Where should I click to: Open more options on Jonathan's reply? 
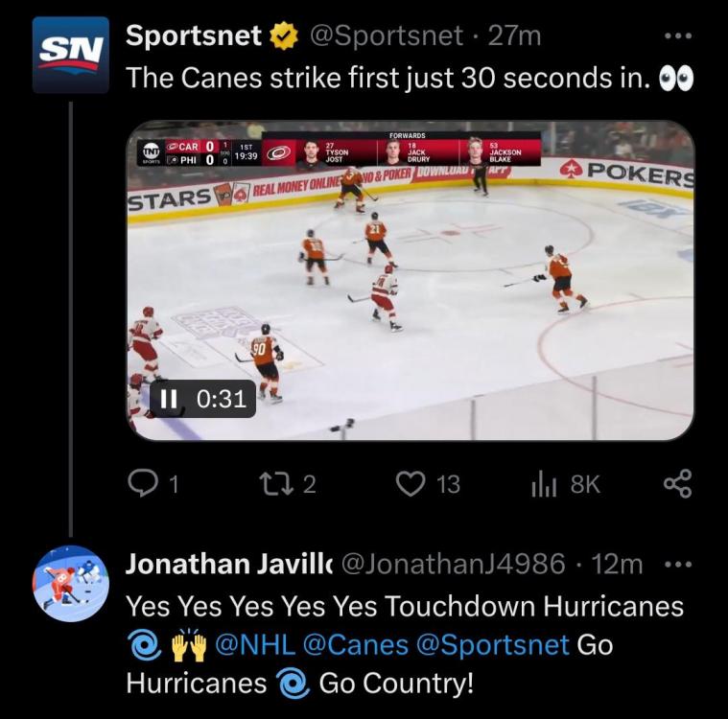pyautogui.click(x=677, y=564)
